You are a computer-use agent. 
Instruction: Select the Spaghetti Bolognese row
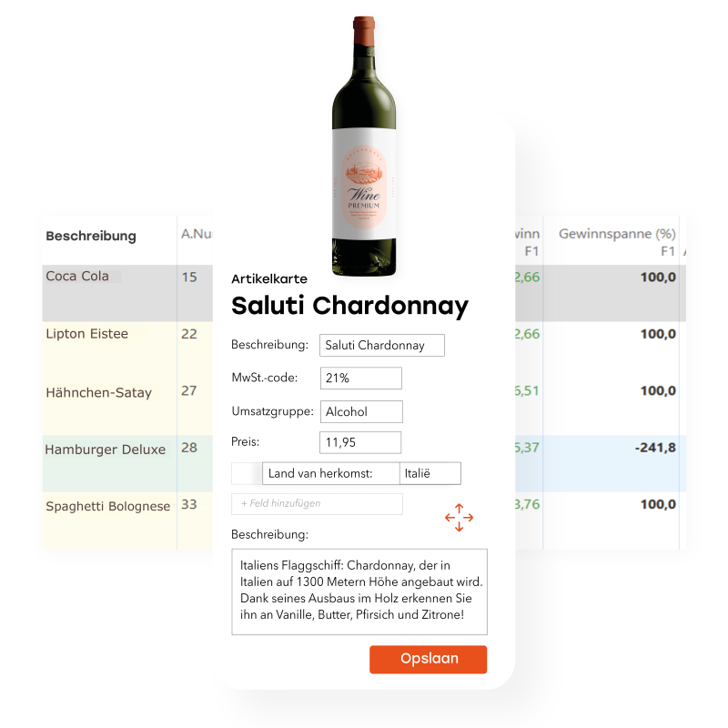[x=107, y=506]
